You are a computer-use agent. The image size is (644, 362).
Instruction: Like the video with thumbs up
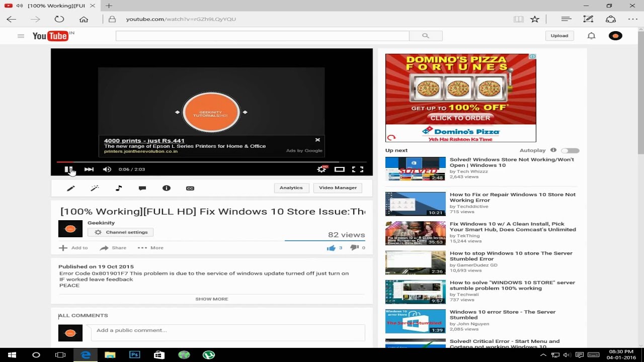[x=331, y=248]
